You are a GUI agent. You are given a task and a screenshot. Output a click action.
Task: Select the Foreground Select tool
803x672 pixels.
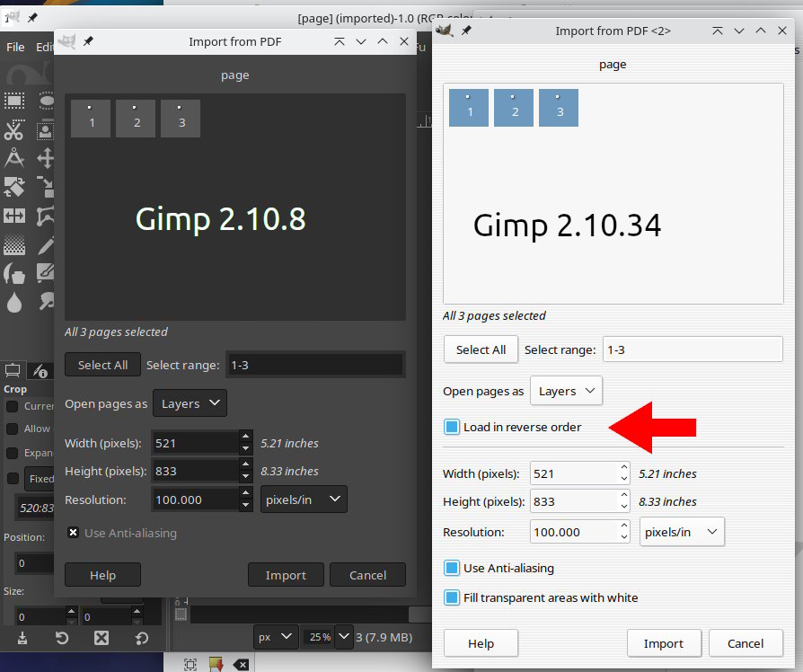tap(45, 130)
